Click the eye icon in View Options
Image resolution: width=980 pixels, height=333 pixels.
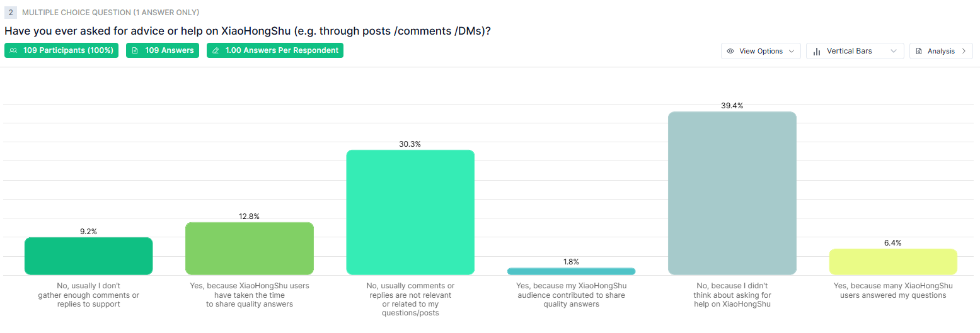click(x=730, y=51)
